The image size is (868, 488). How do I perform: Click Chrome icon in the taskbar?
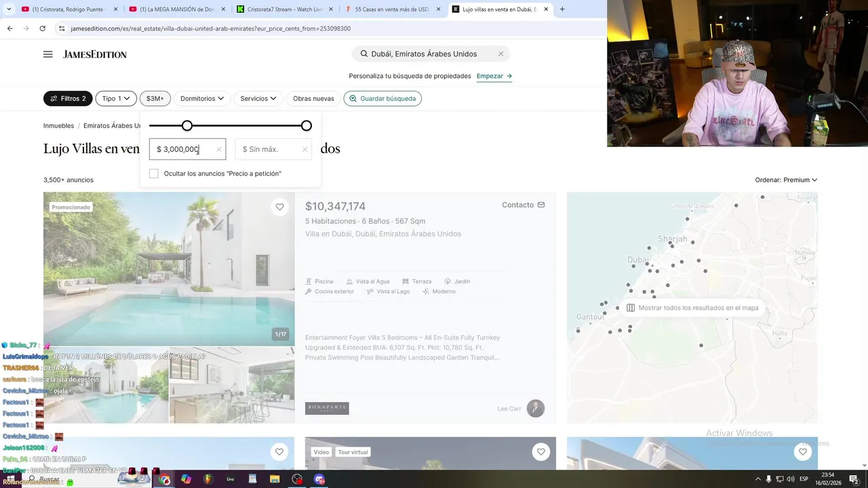(165, 479)
